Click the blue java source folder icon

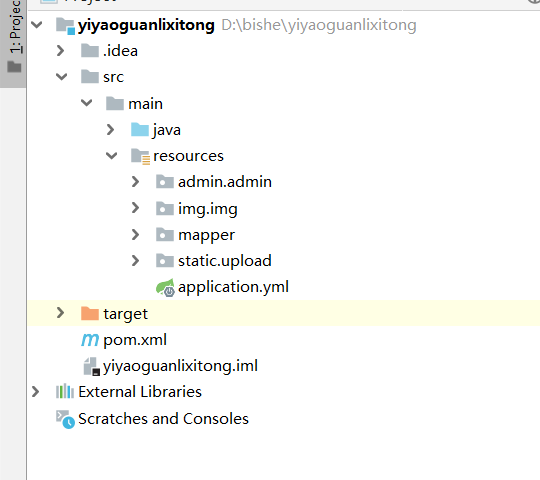(140, 130)
